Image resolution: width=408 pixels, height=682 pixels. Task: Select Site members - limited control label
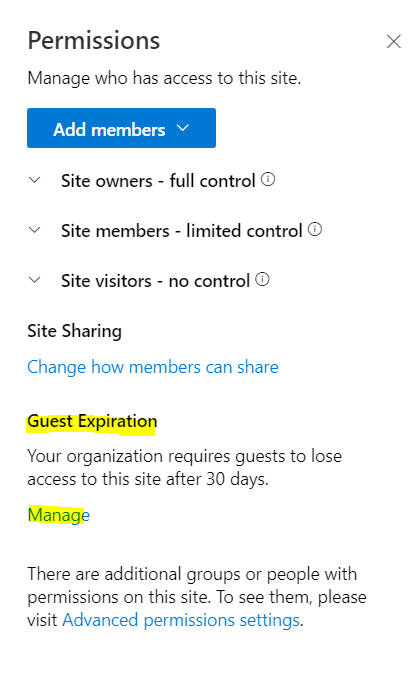[181, 231]
